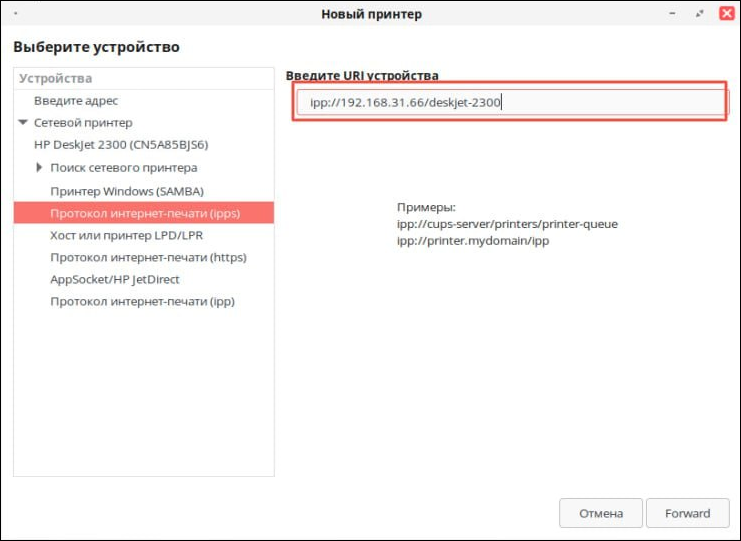Click the device URI input field
The height and width of the screenshot is (541, 741).
coord(510,103)
